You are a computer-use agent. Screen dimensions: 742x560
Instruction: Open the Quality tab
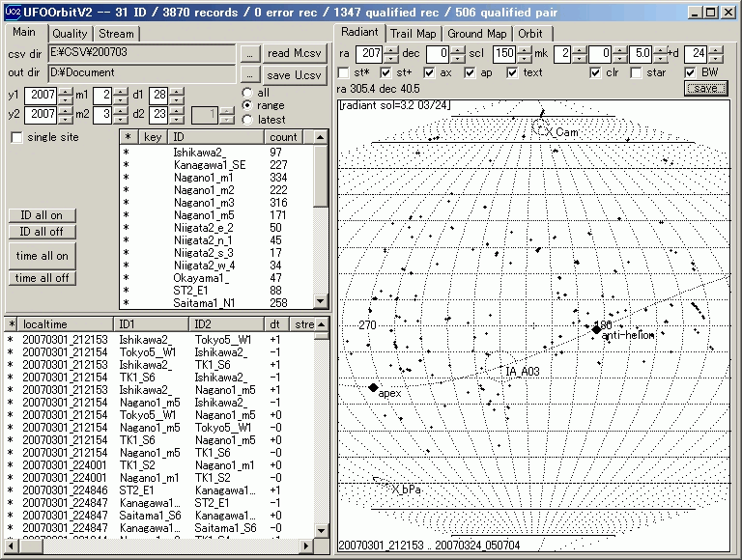70,34
